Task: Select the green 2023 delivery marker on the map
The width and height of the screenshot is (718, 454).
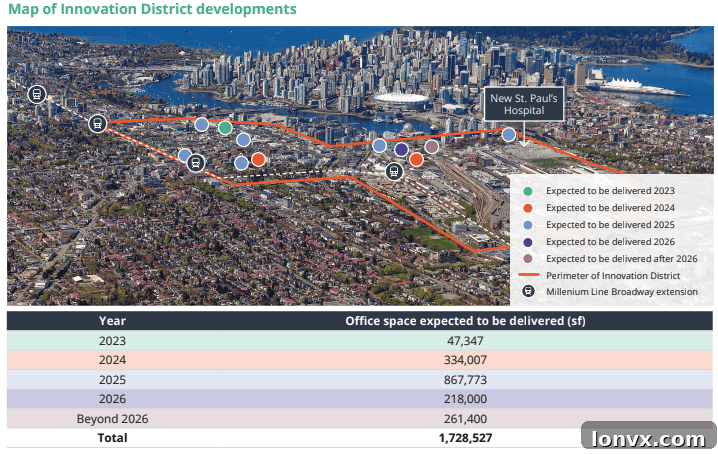Action: 225,127
